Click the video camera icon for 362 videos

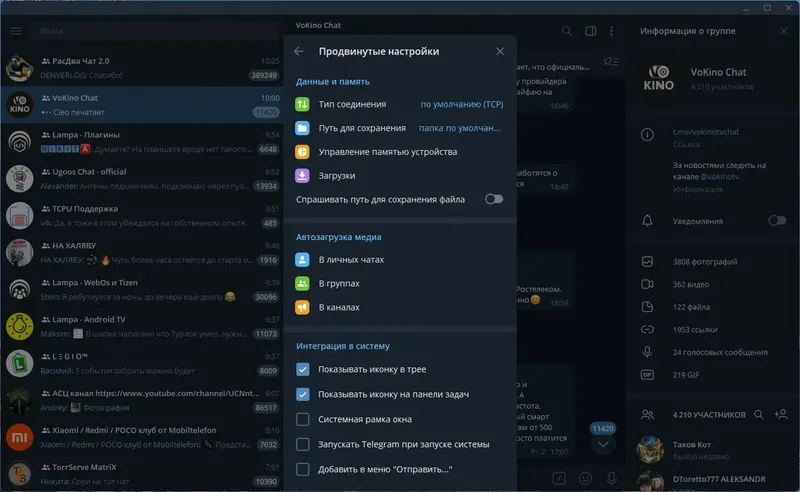pos(647,284)
